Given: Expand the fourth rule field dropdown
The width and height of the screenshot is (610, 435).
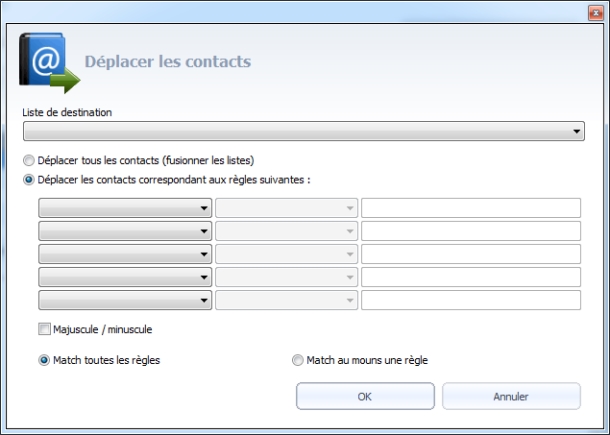Looking at the screenshot, I should pos(125,277).
